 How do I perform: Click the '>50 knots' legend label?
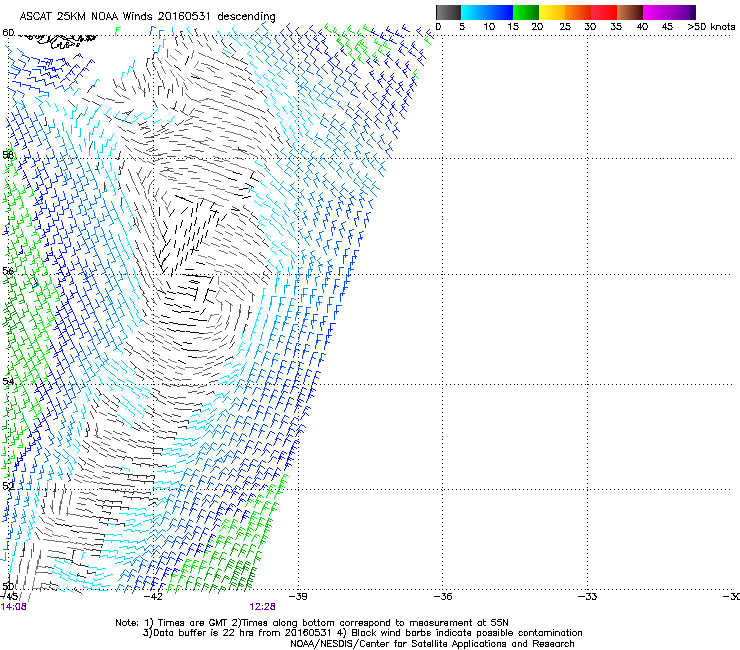(x=711, y=27)
